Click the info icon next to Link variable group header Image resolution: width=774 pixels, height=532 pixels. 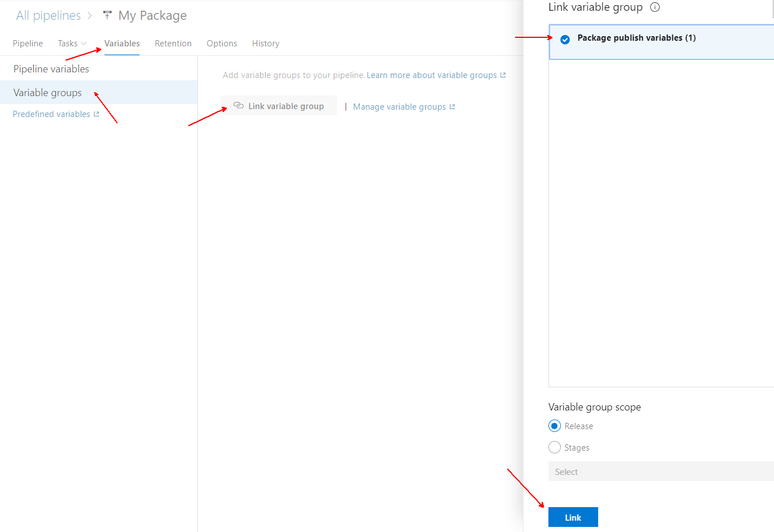(x=655, y=7)
